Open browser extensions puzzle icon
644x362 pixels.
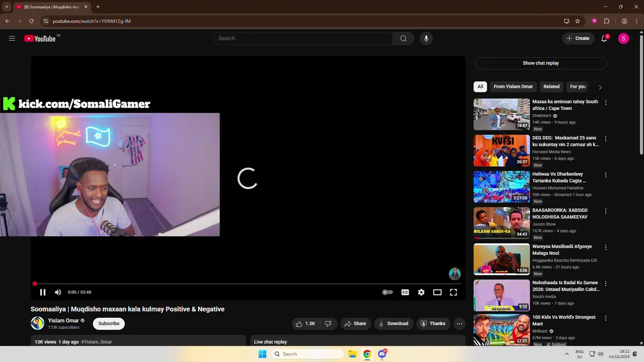(x=606, y=21)
